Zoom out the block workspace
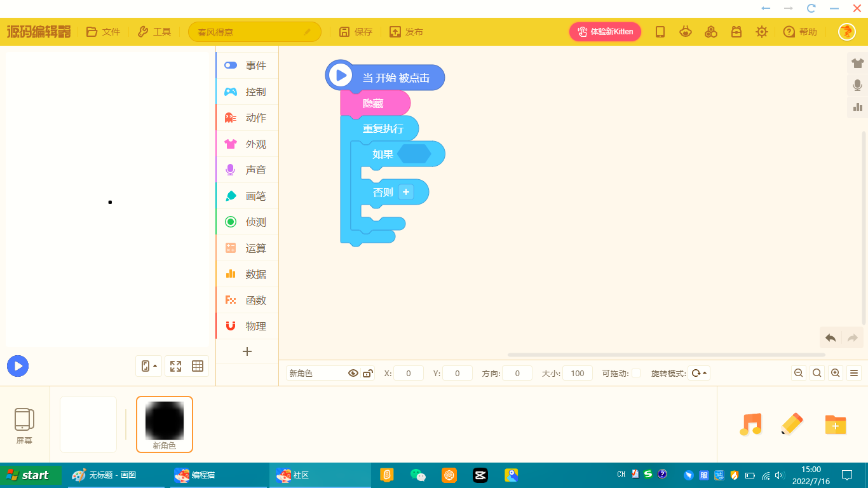 pos(799,373)
